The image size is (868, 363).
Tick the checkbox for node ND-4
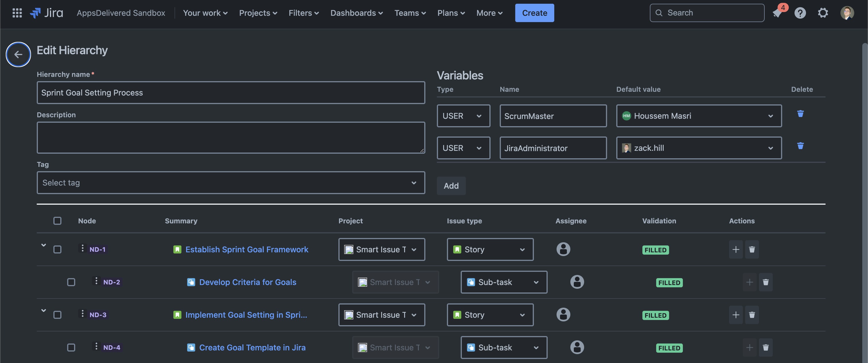point(71,348)
